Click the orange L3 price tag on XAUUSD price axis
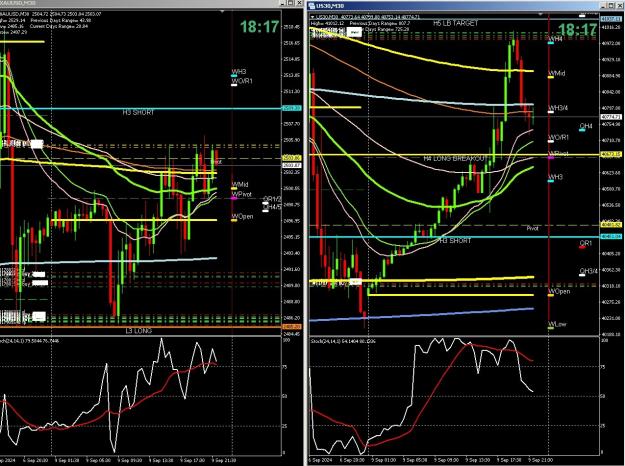The image size is (625, 466). coord(292,327)
